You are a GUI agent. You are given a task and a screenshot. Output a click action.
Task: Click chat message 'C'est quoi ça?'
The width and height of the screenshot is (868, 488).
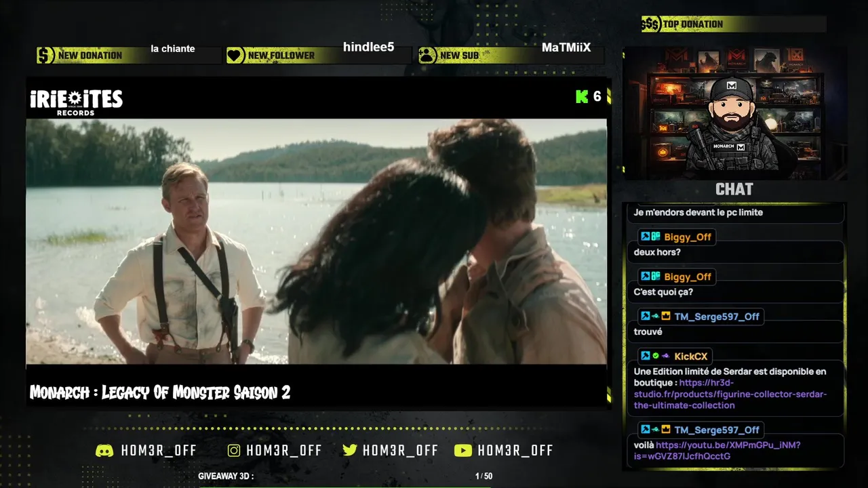point(663,292)
